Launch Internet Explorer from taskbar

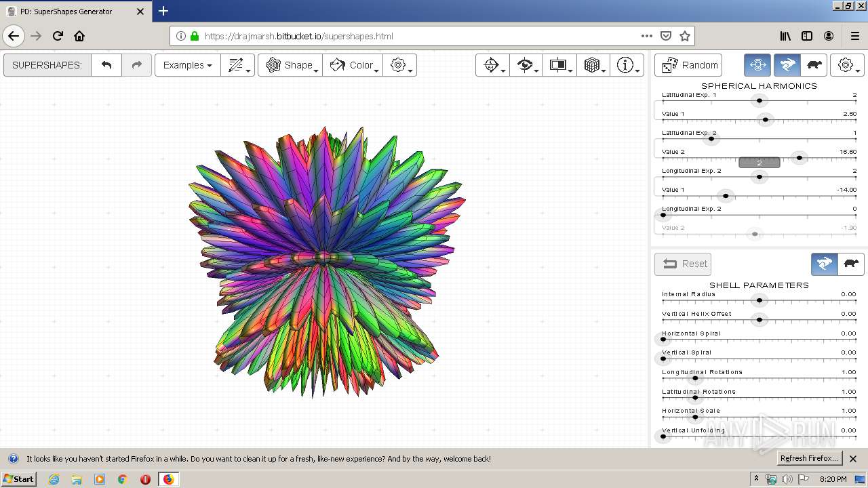pyautogui.click(x=54, y=479)
